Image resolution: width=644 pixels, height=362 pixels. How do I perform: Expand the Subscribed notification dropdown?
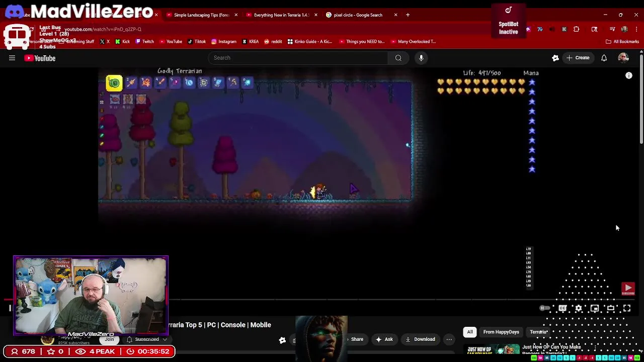[x=147, y=339]
